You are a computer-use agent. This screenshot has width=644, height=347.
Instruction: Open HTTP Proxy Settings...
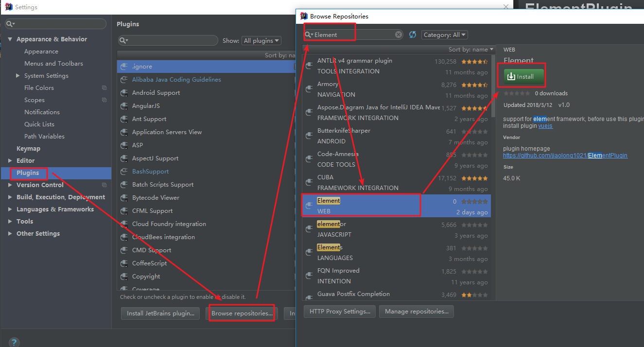point(340,312)
